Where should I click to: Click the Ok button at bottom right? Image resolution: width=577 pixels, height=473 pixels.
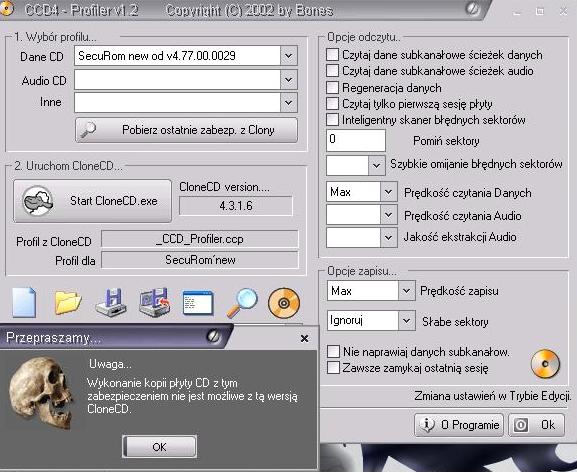pyautogui.click(x=537, y=425)
